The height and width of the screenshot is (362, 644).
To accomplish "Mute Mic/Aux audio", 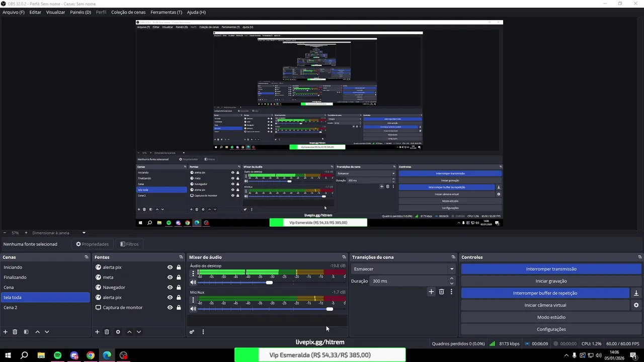I will pos(193,309).
